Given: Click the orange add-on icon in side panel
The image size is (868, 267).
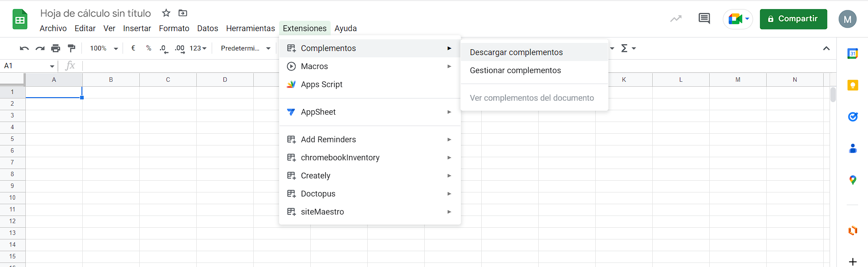Looking at the screenshot, I should pyautogui.click(x=853, y=230).
